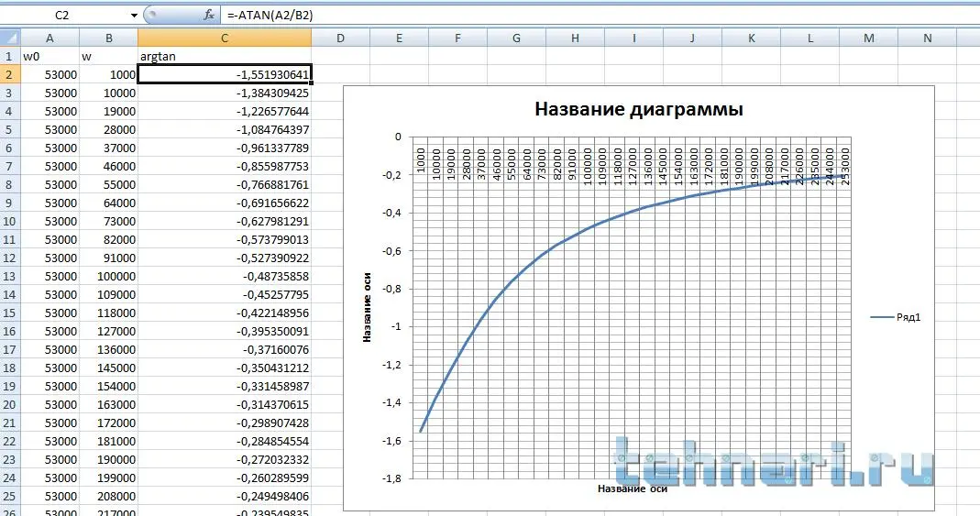Click cell C5 with -1,084764397
Screen dimensions: 980x516
(225, 130)
